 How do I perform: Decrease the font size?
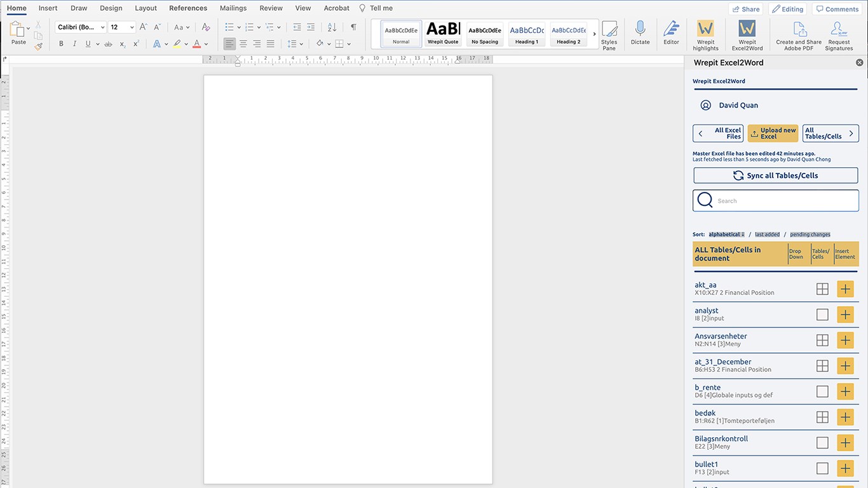[158, 27]
